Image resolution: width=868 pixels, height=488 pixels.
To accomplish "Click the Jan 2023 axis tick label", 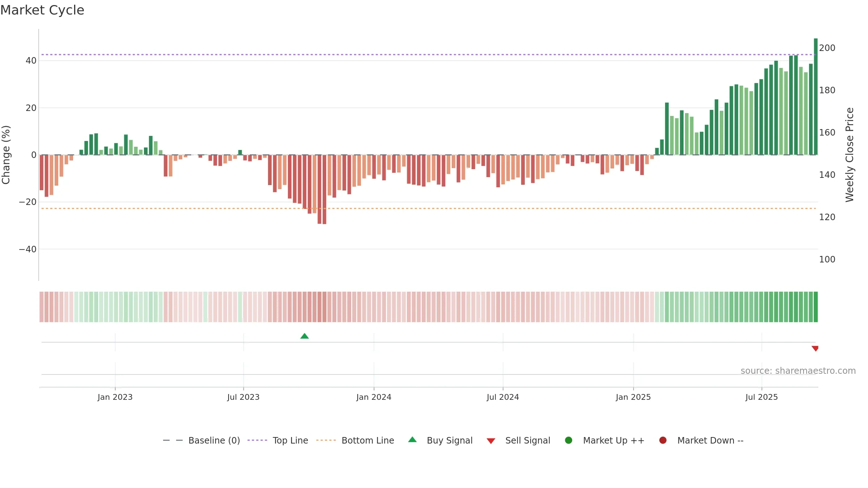I will (x=115, y=397).
